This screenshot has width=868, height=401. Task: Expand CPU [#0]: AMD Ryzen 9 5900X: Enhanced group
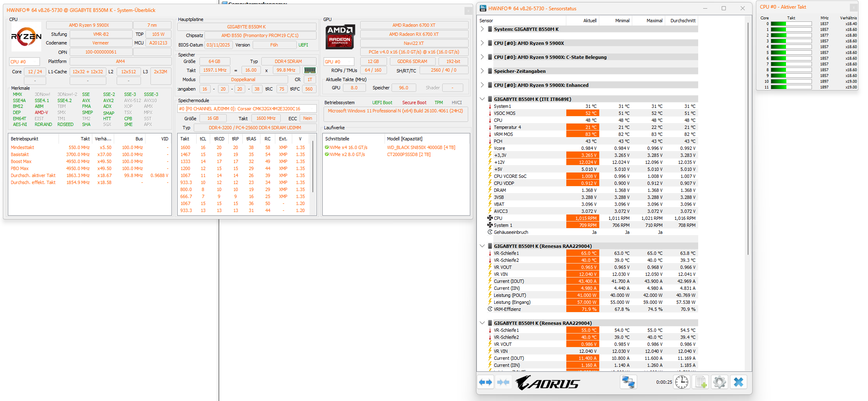482,85
